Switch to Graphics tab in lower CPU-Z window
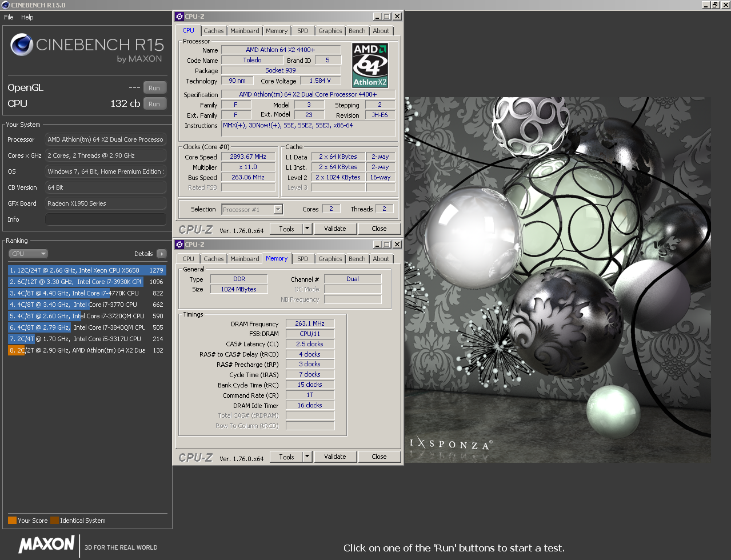This screenshot has height=560, width=731. point(330,259)
